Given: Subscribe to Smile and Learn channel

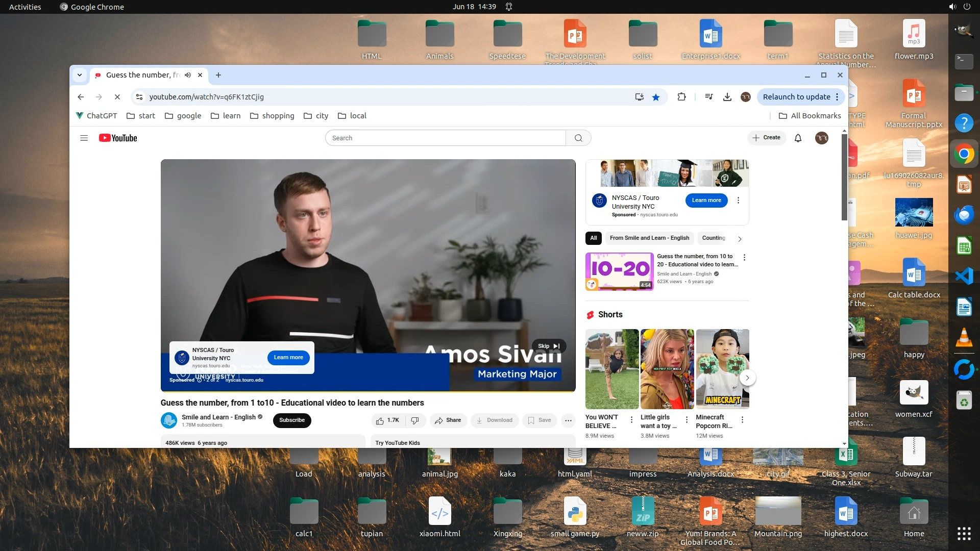Looking at the screenshot, I should click(292, 420).
